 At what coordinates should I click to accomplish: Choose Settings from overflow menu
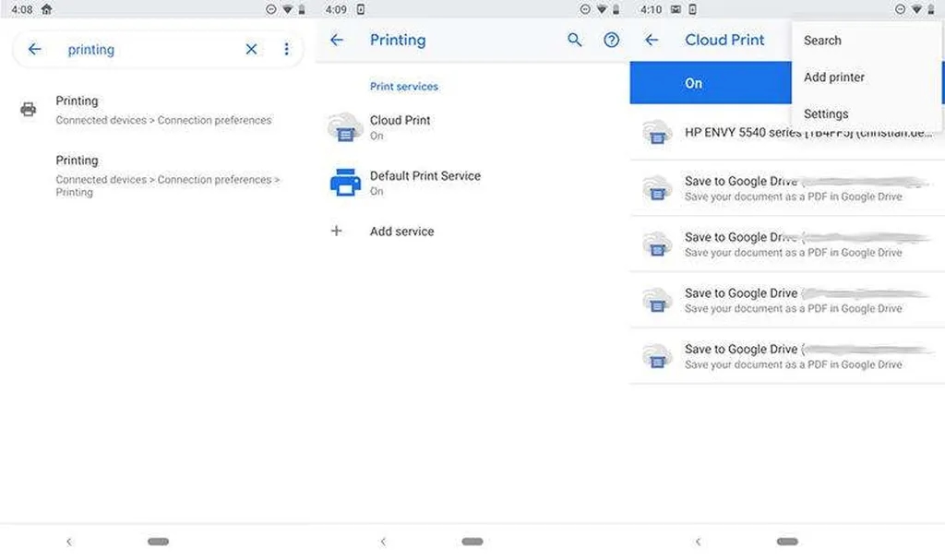click(826, 114)
